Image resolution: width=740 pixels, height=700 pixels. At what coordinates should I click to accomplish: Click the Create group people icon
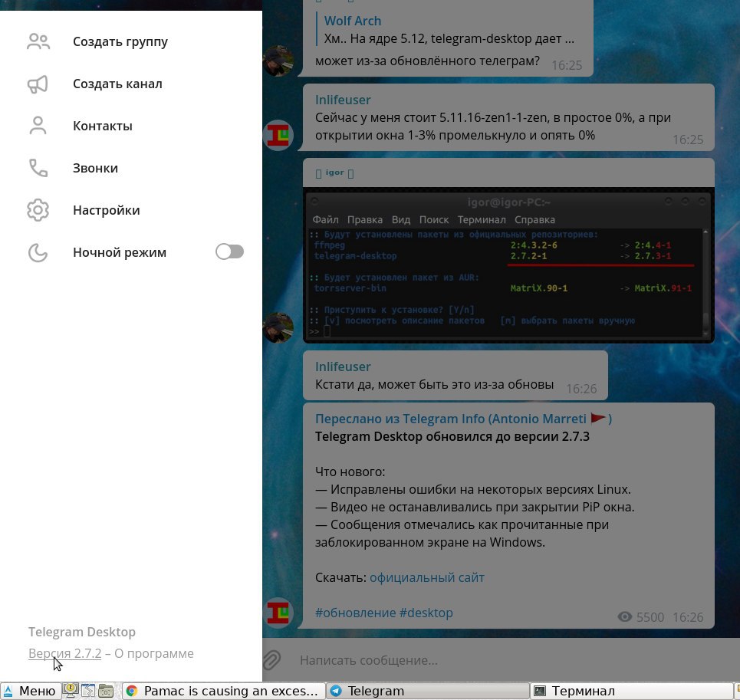38,41
